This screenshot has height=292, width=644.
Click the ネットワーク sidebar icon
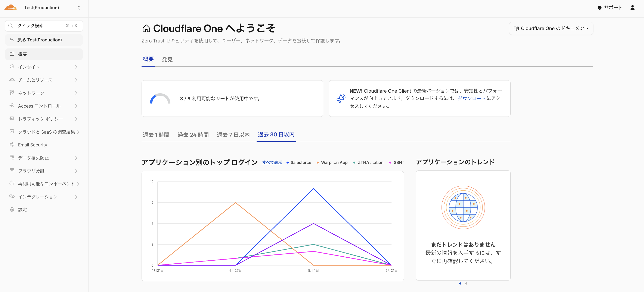click(12, 93)
